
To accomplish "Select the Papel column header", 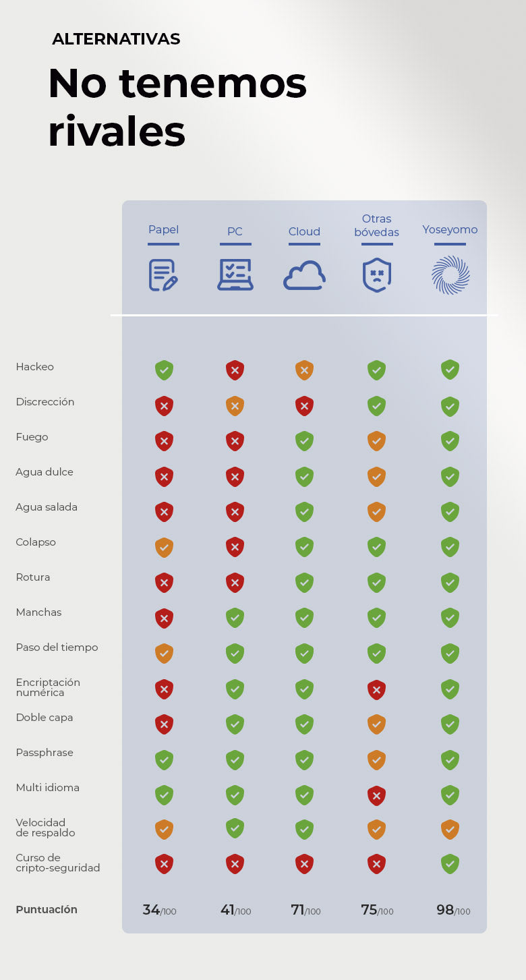I will [163, 230].
